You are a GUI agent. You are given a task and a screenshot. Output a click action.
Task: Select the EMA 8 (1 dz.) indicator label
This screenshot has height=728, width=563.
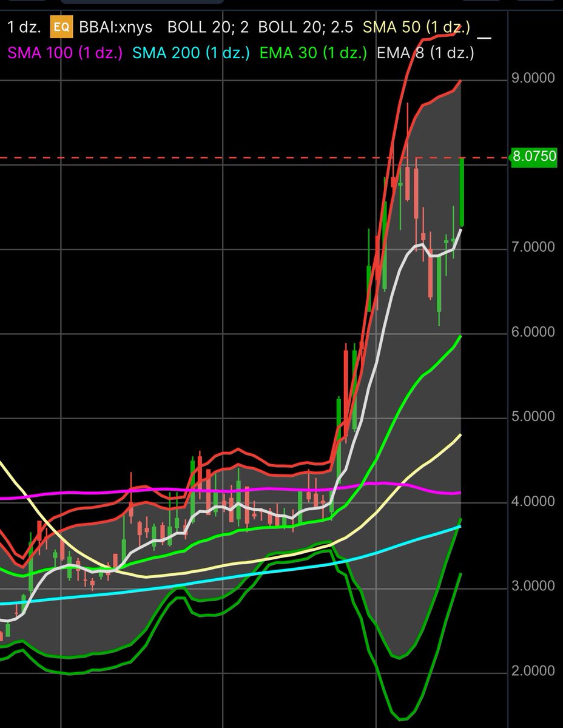(x=425, y=53)
